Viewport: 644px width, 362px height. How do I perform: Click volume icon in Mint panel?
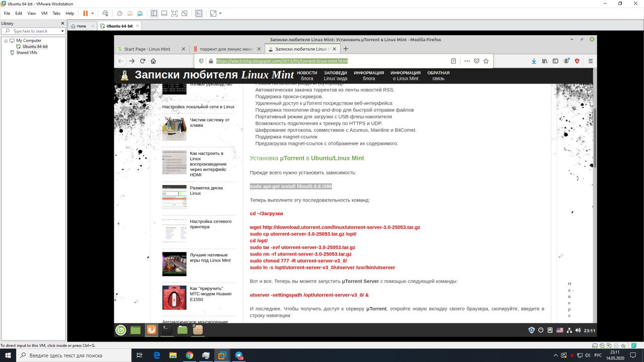578,330
